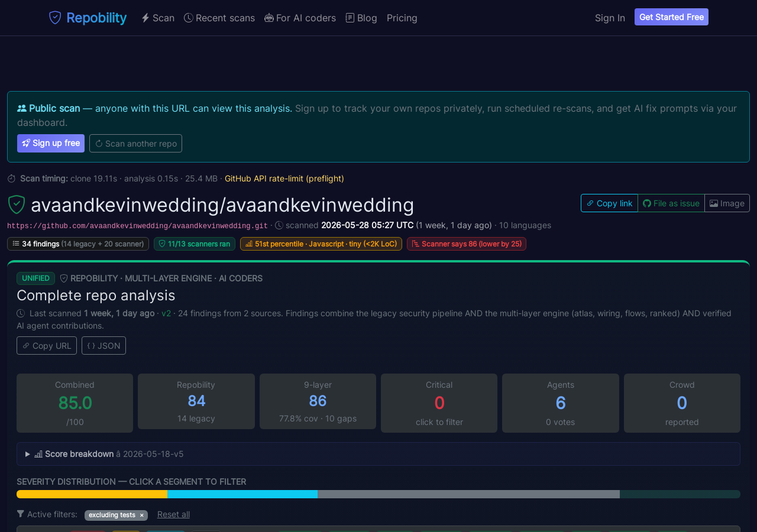Filter by dark teal severity segment
This screenshot has width=757, height=532.
pos(680,494)
